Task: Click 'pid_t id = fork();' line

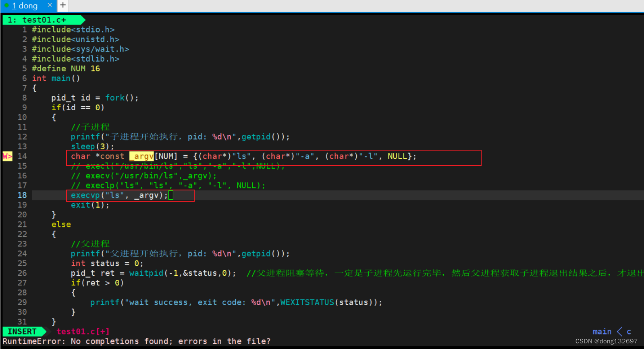Action: point(95,98)
